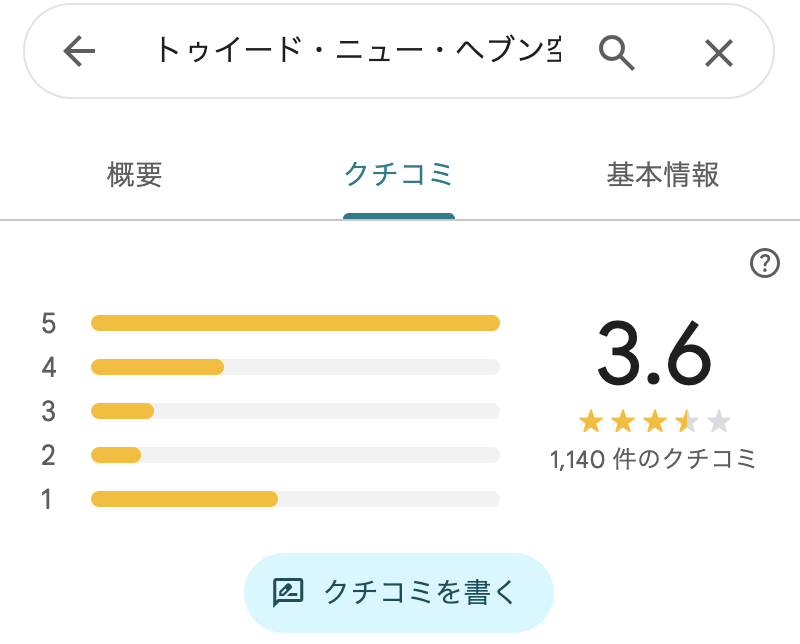The image size is (800, 644).
Task: Click the pencil icon on クチコミを書く
Action: click(288, 592)
